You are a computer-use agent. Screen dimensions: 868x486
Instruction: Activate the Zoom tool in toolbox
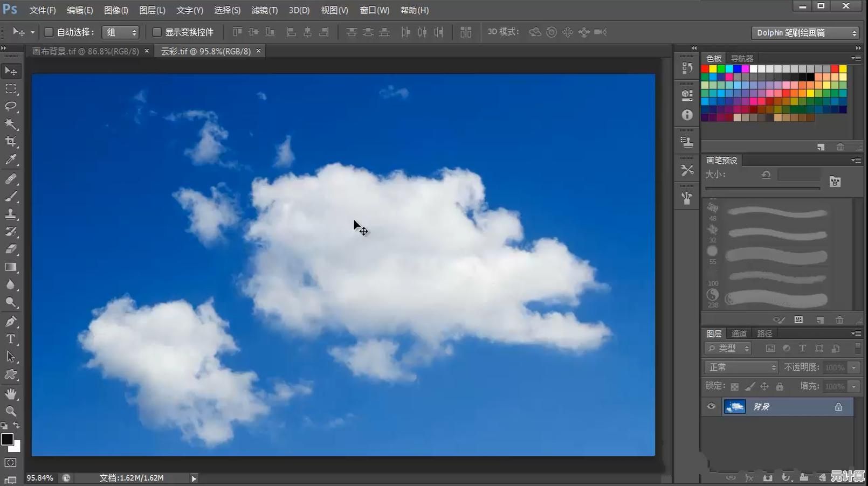(x=11, y=411)
